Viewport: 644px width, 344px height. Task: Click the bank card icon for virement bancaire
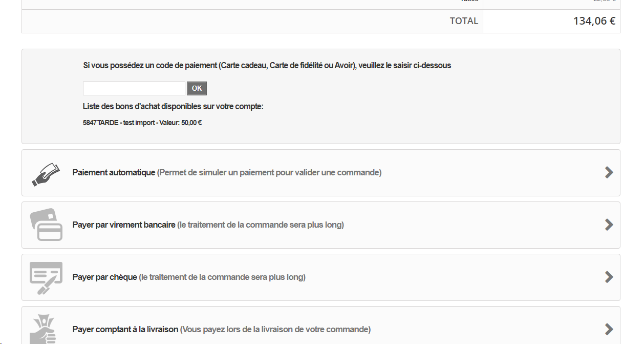[46, 225]
